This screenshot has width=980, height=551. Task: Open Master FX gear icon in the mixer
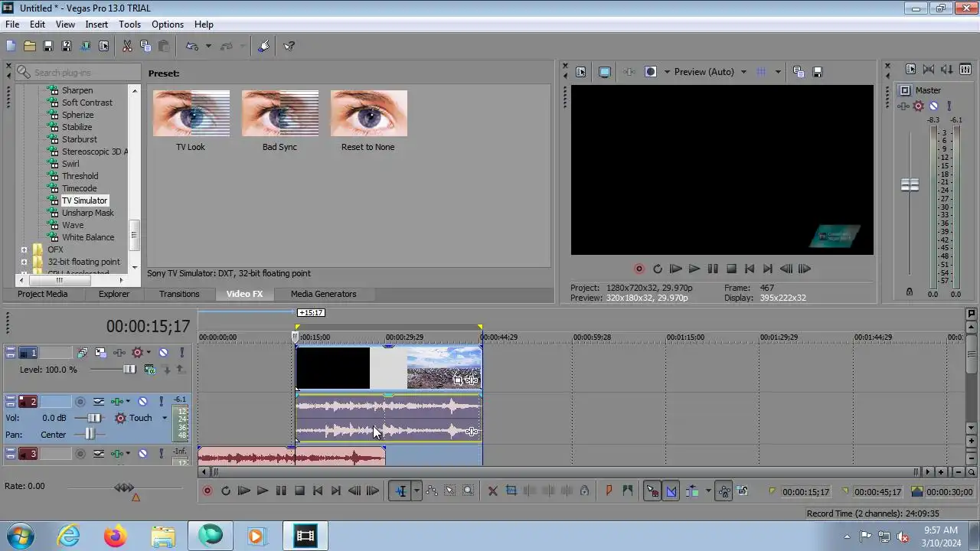click(919, 106)
